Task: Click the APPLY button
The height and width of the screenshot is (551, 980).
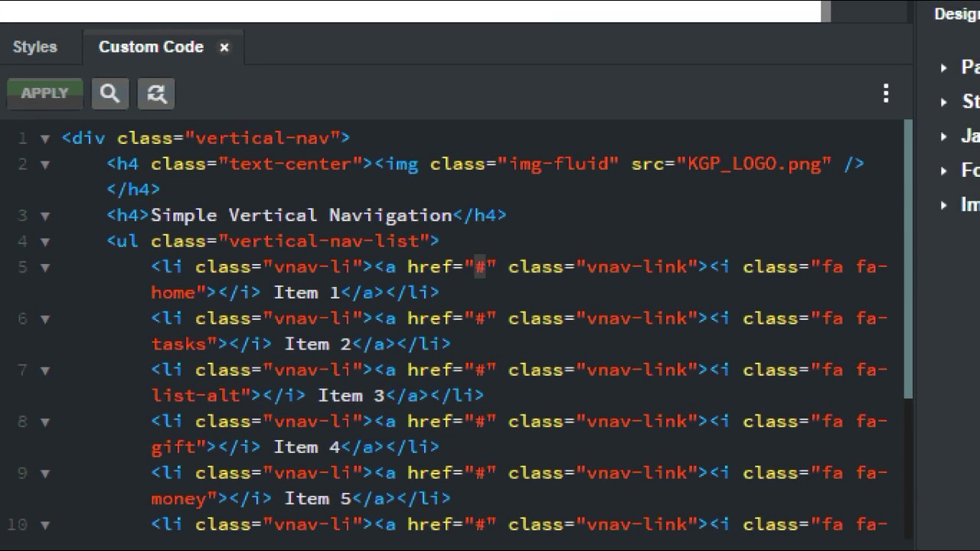Action: point(44,93)
